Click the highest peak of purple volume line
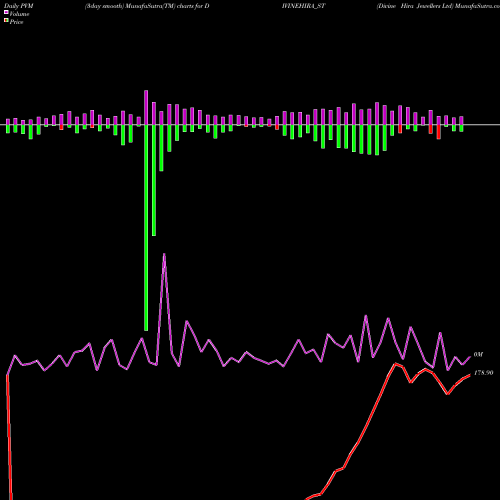 (x=164, y=255)
